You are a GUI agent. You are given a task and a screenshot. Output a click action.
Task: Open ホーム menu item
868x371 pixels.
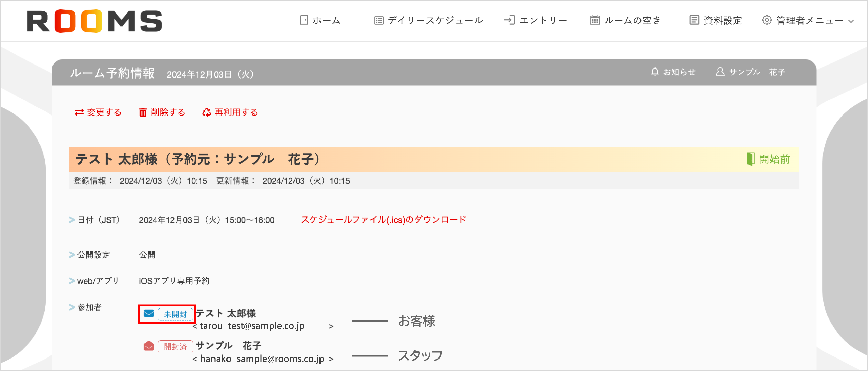coord(326,20)
